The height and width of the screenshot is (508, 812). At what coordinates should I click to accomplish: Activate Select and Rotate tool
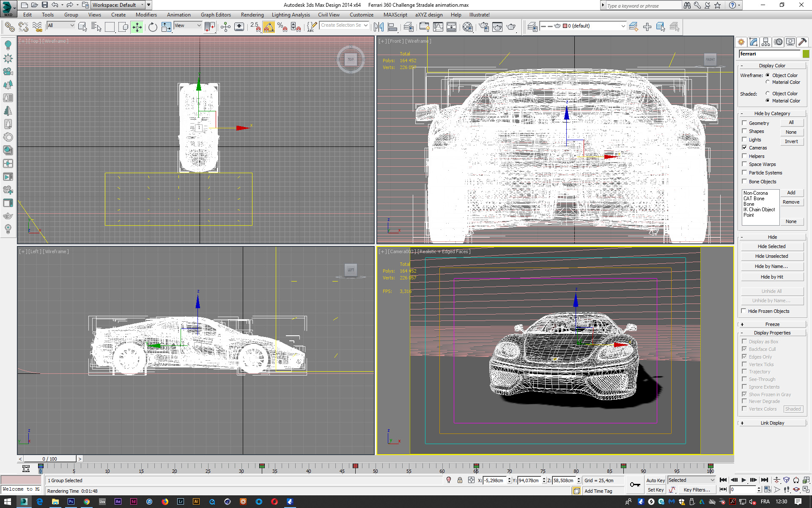153,27
